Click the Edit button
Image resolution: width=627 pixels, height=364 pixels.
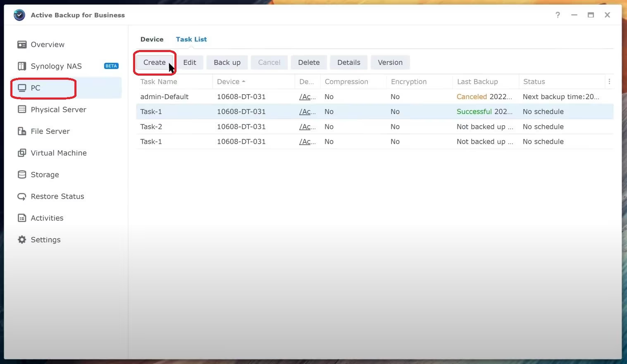[x=190, y=62]
